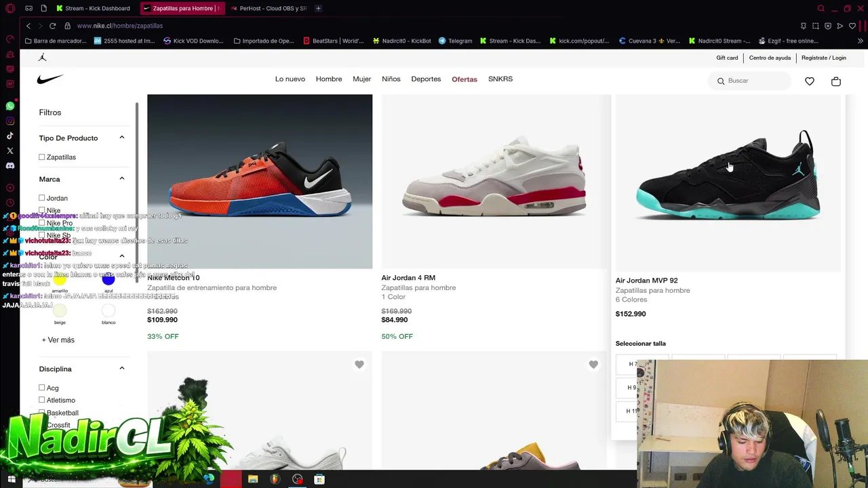The image size is (868, 488).
Task: Open the Nike Metcon 10 product image
Action: point(260,182)
